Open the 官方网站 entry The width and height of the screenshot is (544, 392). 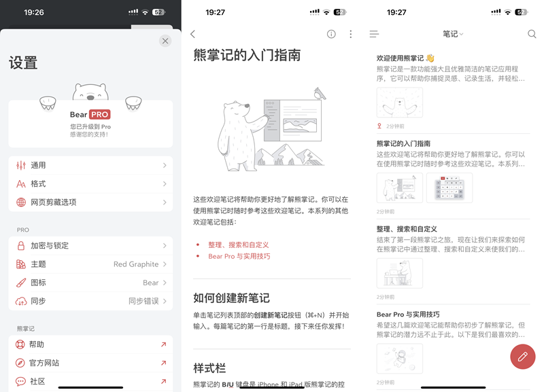(x=90, y=363)
